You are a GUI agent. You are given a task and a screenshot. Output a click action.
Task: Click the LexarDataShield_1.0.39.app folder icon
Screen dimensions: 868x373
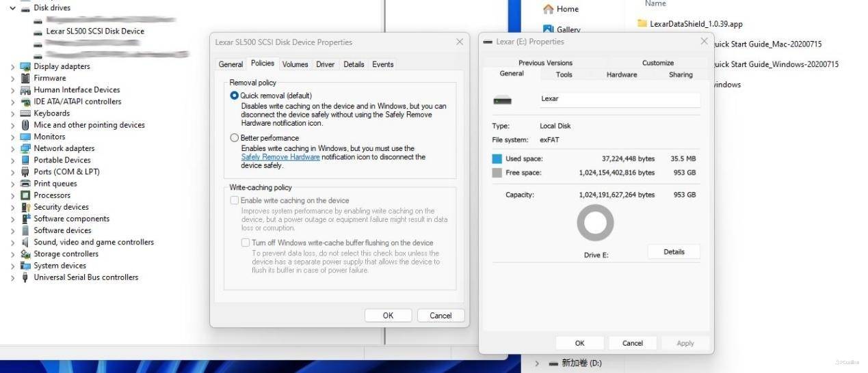click(x=642, y=24)
